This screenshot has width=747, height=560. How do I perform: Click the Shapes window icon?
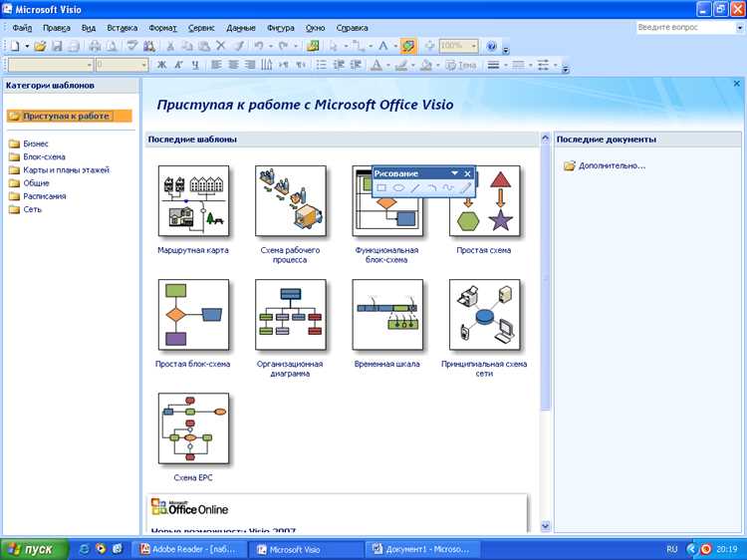coord(313,46)
